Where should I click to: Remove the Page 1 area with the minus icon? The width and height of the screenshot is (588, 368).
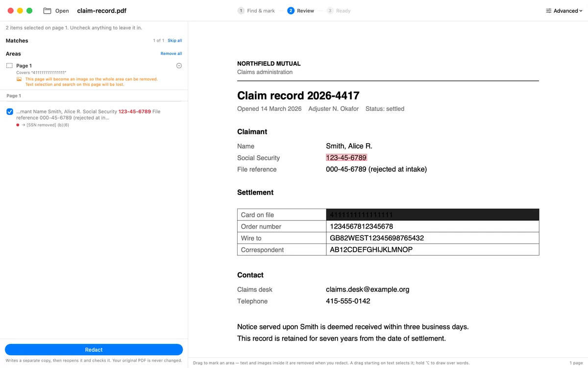179,66
